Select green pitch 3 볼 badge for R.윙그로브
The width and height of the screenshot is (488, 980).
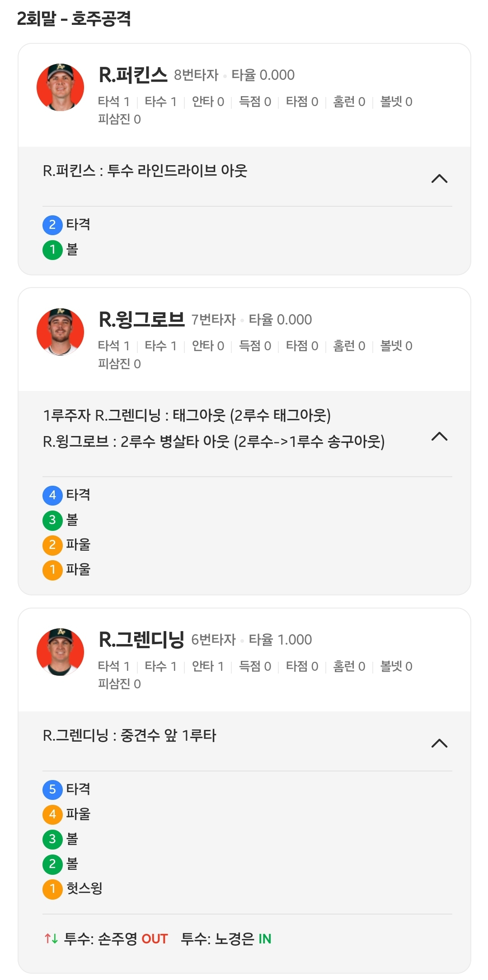tap(52, 520)
